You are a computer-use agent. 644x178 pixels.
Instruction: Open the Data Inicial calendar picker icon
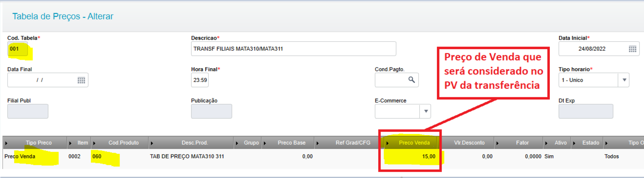point(632,49)
